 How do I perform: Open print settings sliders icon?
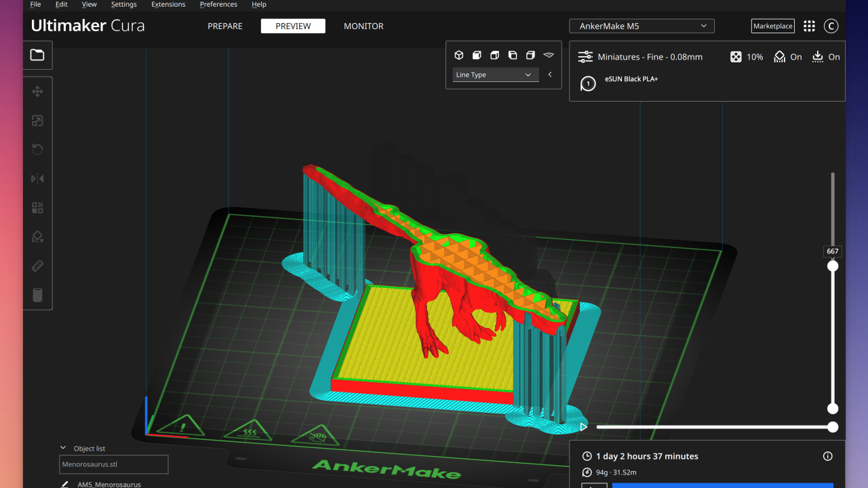coord(585,57)
